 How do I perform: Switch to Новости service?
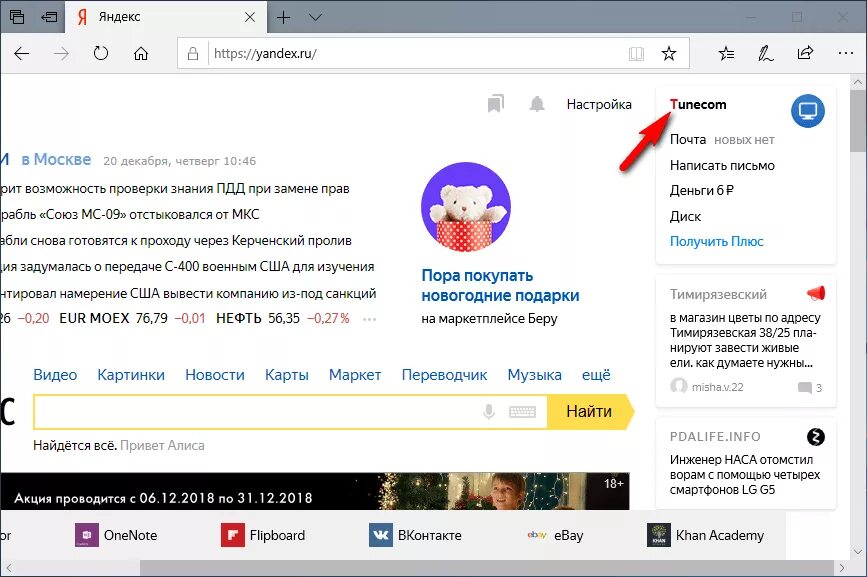click(215, 375)
